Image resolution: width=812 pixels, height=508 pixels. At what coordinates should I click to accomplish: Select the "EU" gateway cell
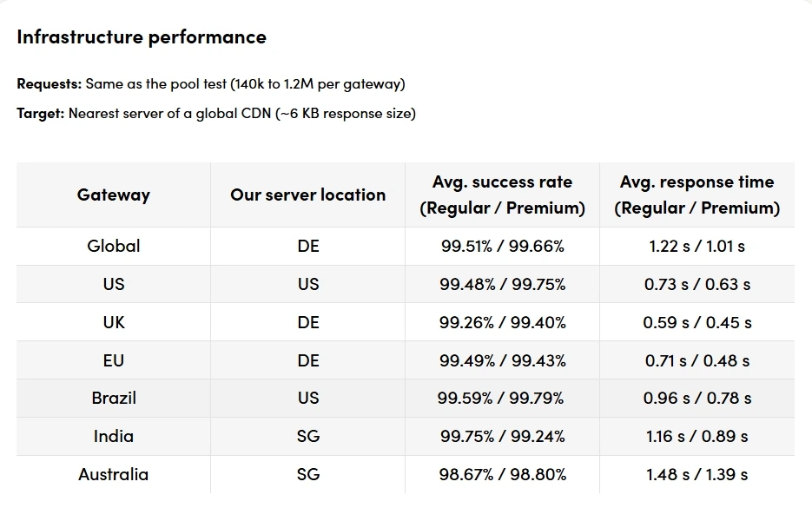114,360
